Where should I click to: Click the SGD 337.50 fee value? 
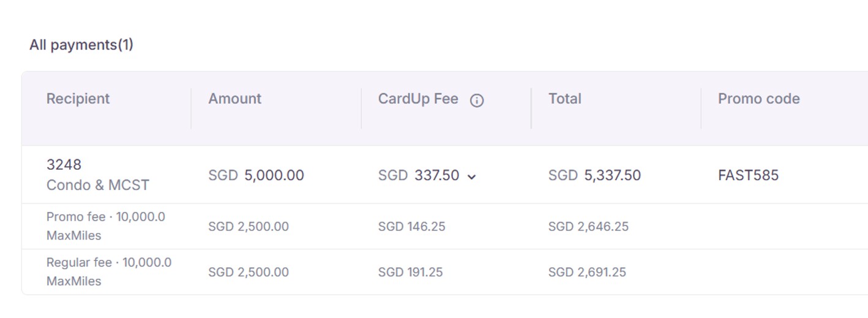419,175
